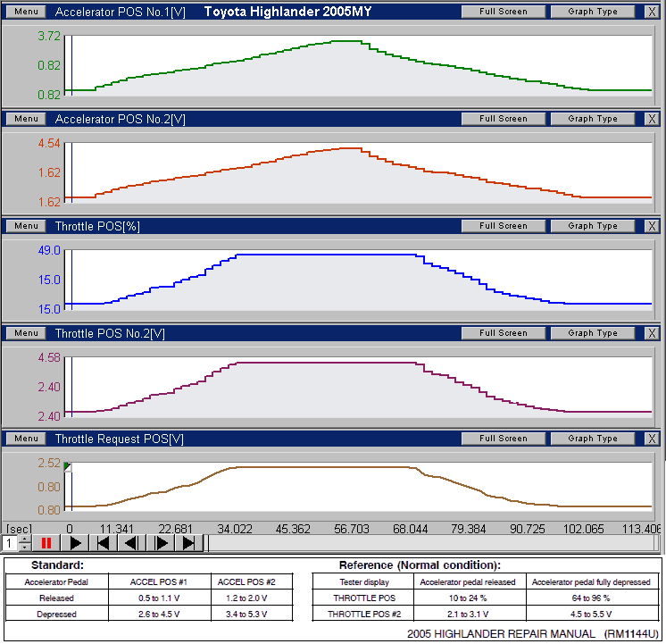
Task: Open Menu for Throttle POS[%] graph
Action: pos(26,226)
